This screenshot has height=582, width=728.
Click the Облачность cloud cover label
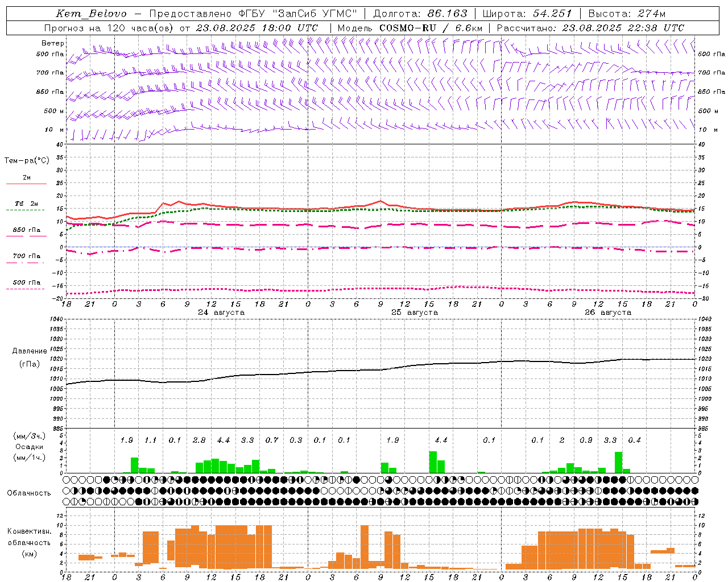29,493
